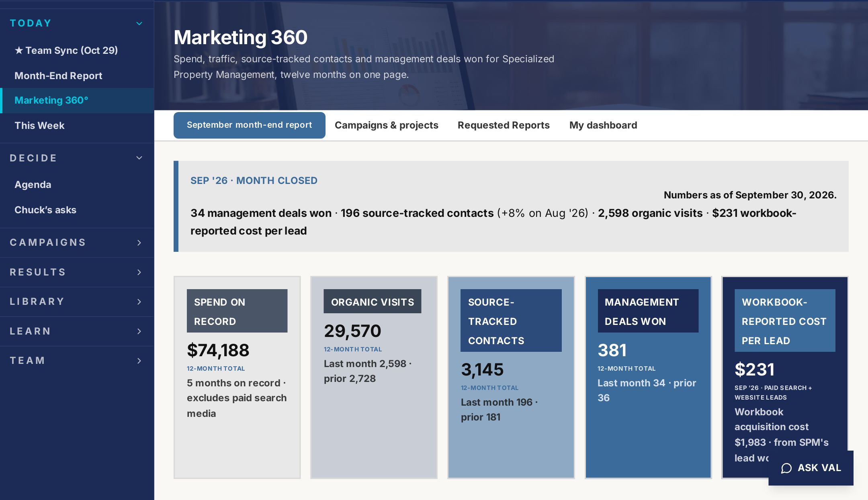Click 'Last month 196 · prior 181' text

pyautogui.click(x=499, y=409)
